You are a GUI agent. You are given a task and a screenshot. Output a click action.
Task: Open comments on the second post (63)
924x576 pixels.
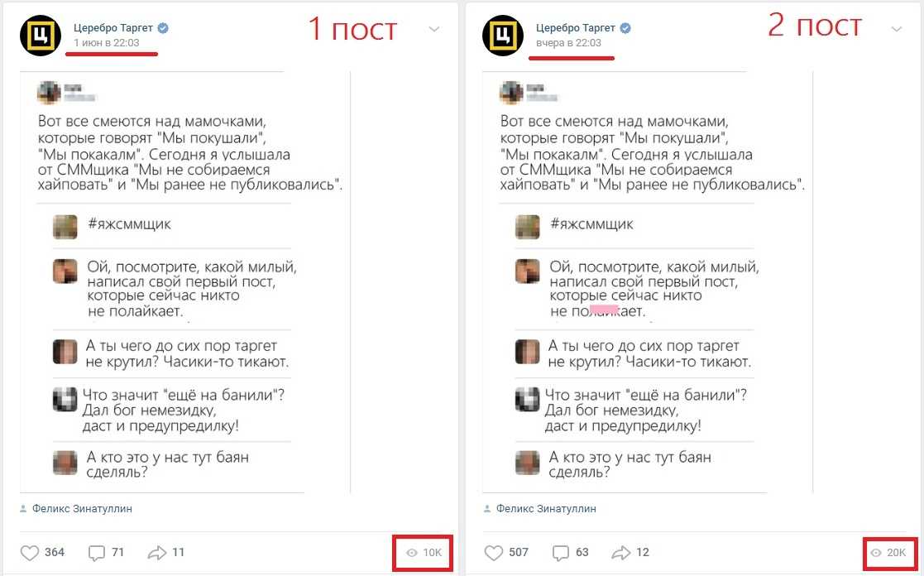pos(571,553)
